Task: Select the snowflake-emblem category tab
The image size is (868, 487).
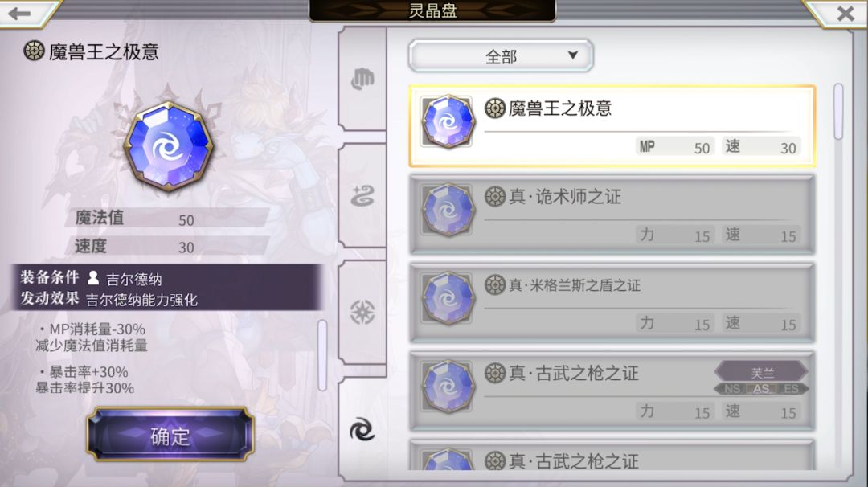Action: click(x=362, y=312)
